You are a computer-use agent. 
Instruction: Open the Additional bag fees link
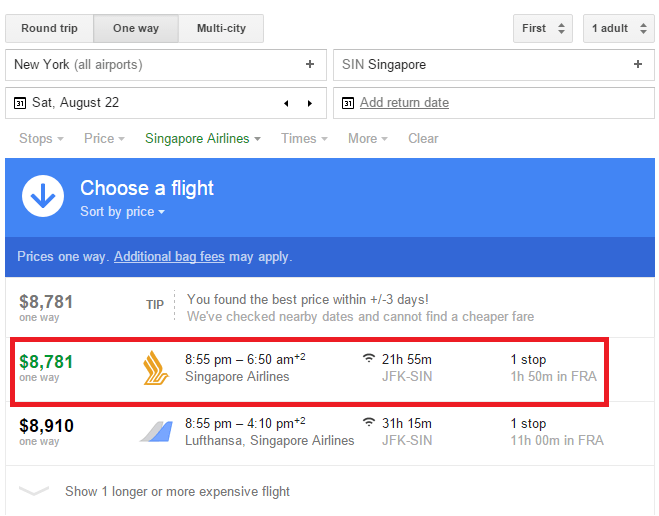pos(169,257)
